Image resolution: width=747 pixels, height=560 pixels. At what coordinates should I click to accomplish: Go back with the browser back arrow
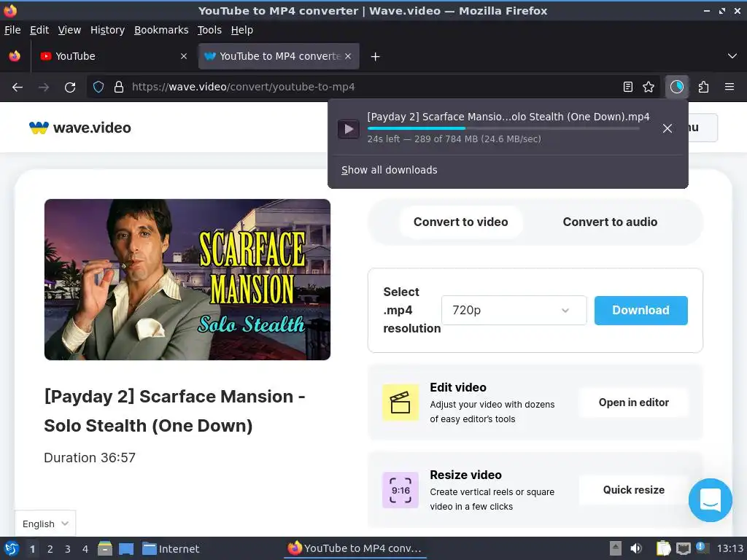point(18,87)
